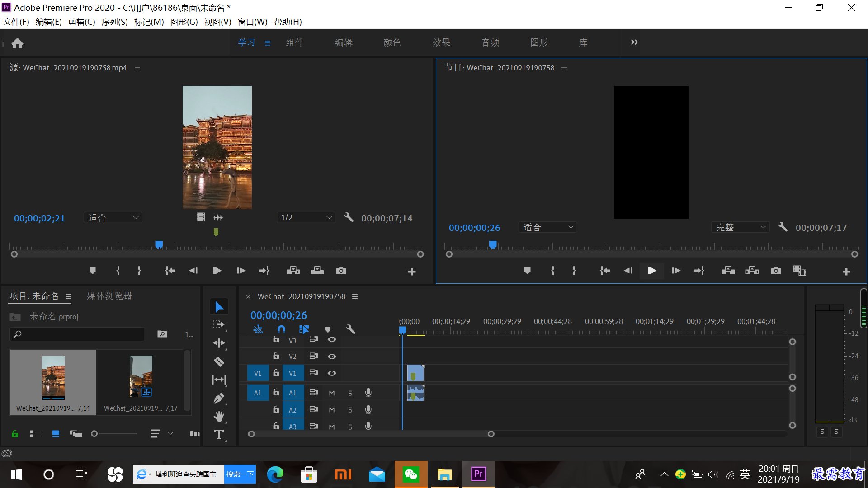Add marker in timeline panel
868x488 pixels.
(x=328, y=329)
